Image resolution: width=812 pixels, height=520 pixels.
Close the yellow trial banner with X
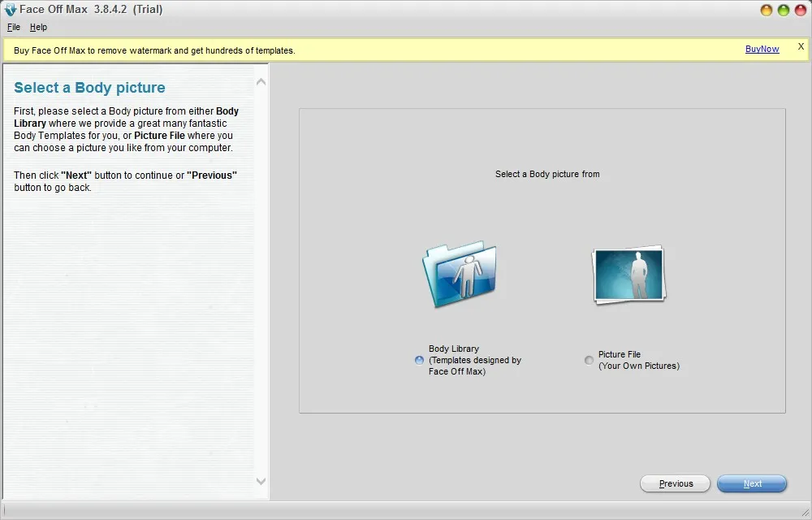801,46
